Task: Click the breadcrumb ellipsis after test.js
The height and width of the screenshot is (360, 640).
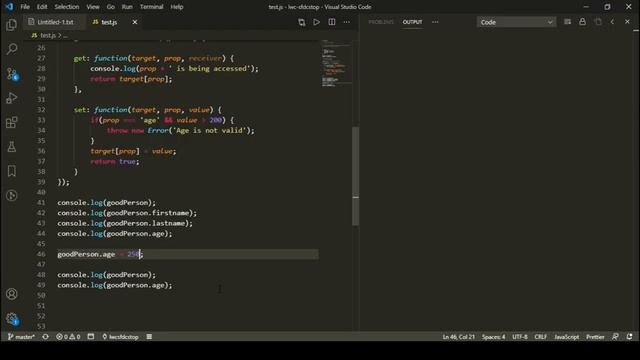Action: click(x=66, y=36)
